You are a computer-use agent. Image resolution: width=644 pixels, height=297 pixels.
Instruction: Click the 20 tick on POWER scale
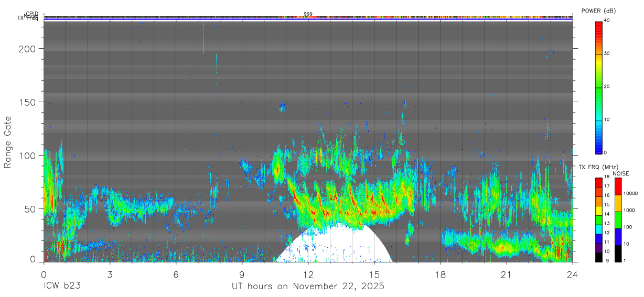(606, 86)
